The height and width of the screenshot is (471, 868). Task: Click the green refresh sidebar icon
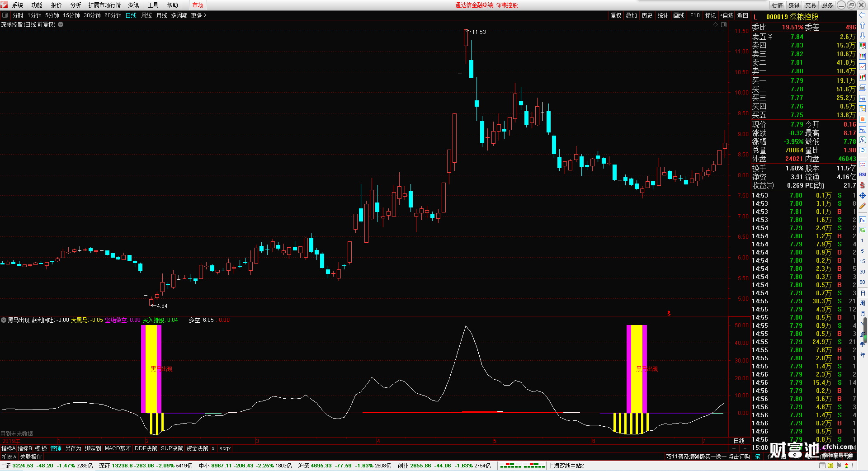coord(863,230)
